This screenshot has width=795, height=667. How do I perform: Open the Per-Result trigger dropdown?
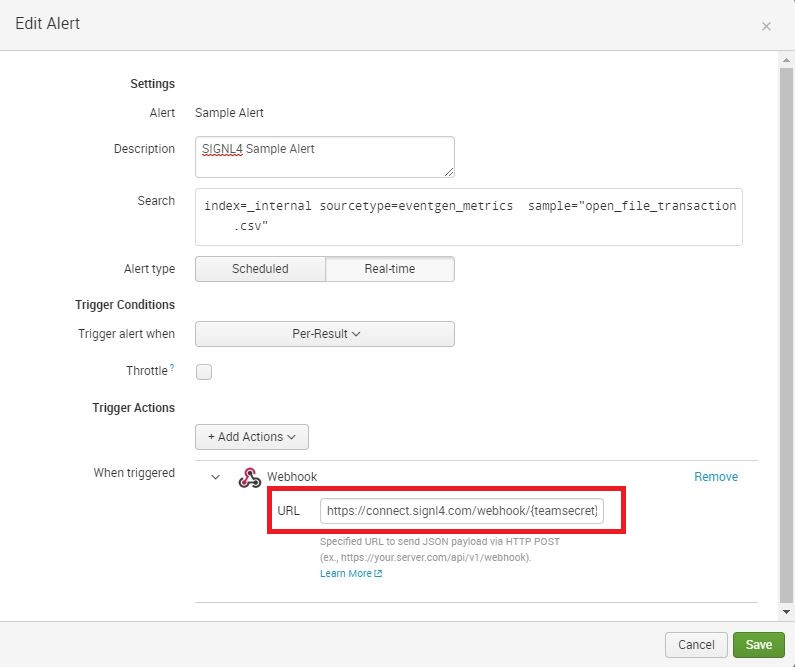point(325,334)
